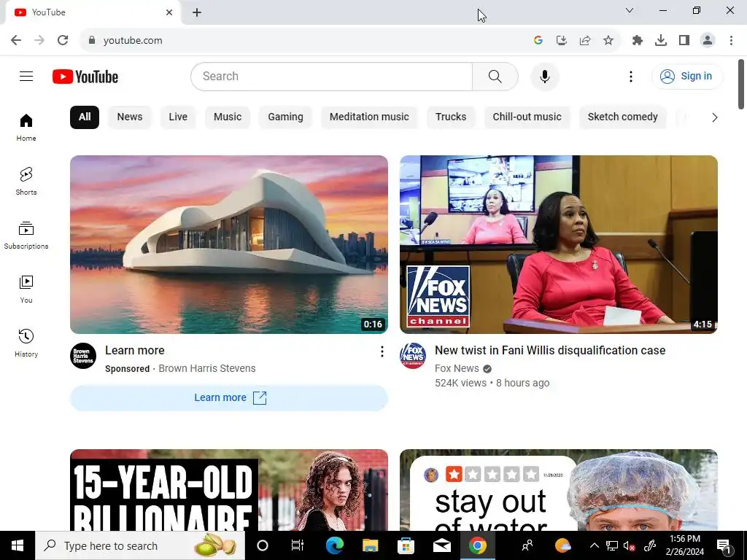Open the tab search dropdown arrow
This screenshot has height=560, width=747.
(630, 10)
